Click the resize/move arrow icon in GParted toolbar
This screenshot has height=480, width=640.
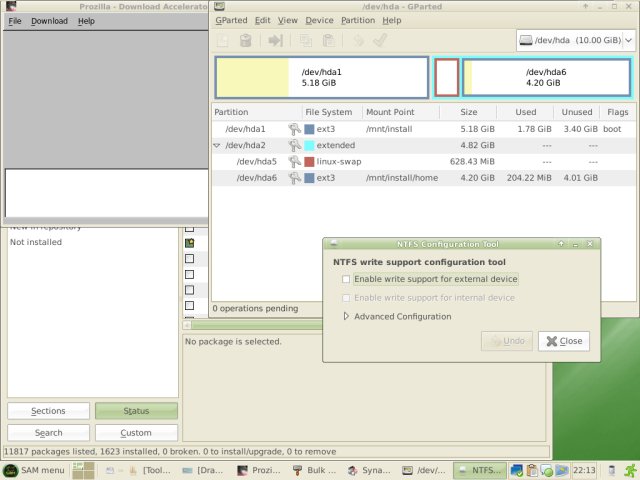275,41
